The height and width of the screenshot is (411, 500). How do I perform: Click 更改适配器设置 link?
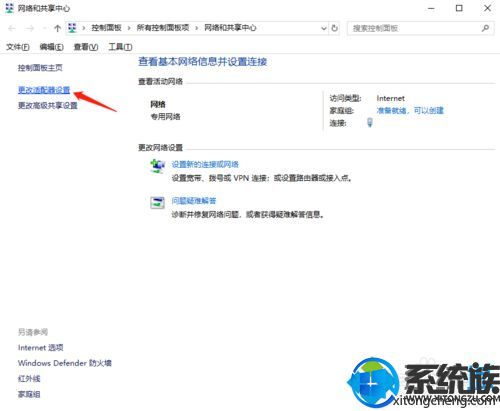click(44, 90)
